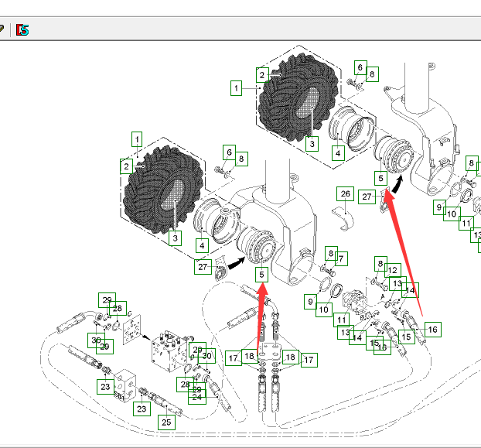Select callout 13 just below callout 12

397,283
